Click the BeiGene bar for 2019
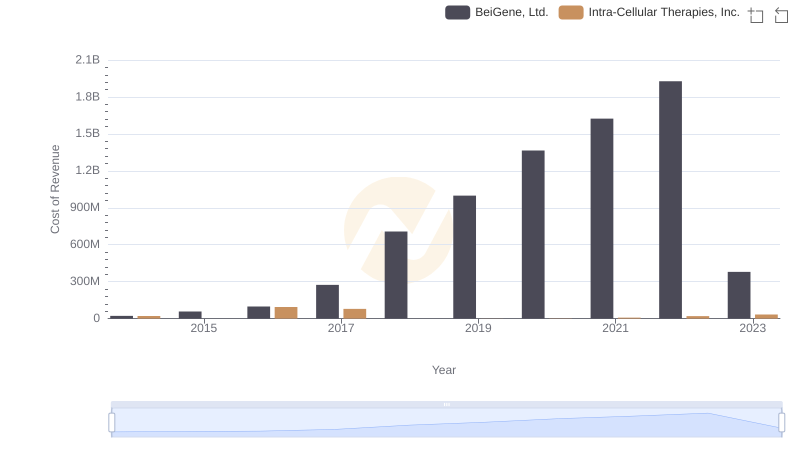 (464, 257)
